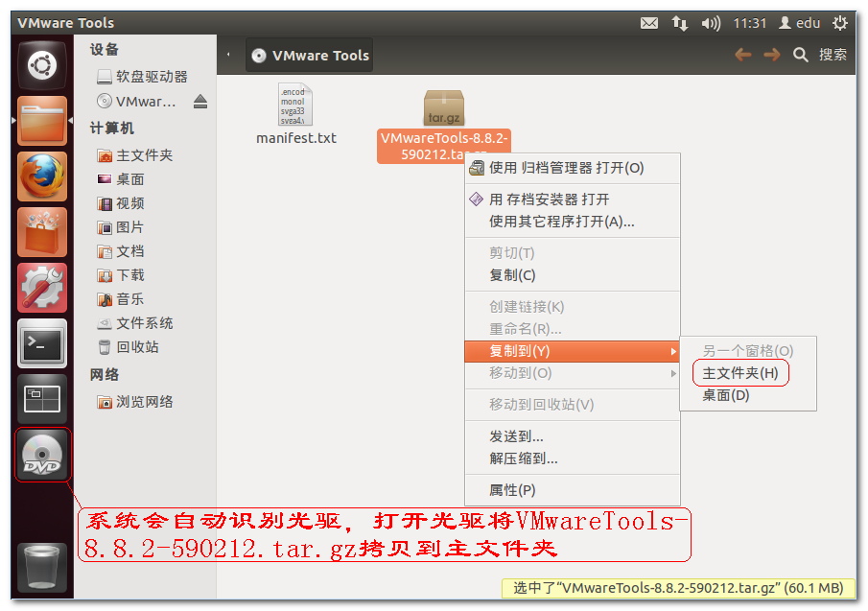Viewport: 868px width, 611px height.
Task: Click 剪切(T) in context menu
Action: click(x=572, y=253)
